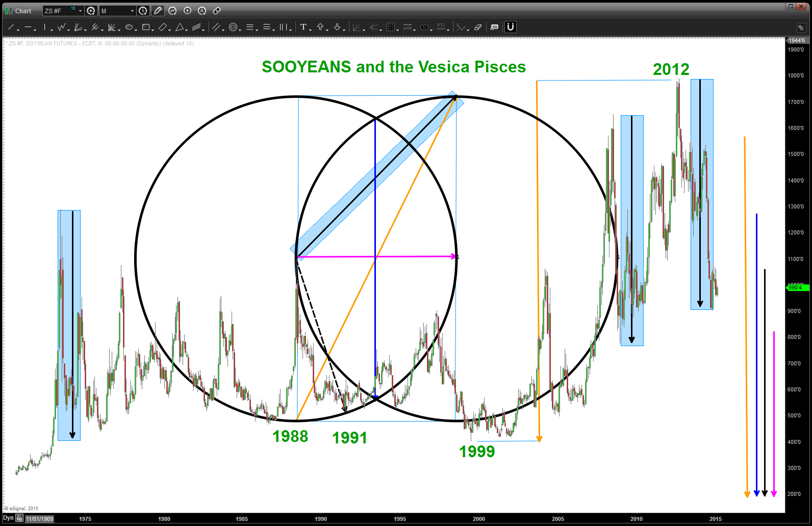This screenshot has width=812, height=526.
Task: Click the Chart window title
Action: pos(23,11)
